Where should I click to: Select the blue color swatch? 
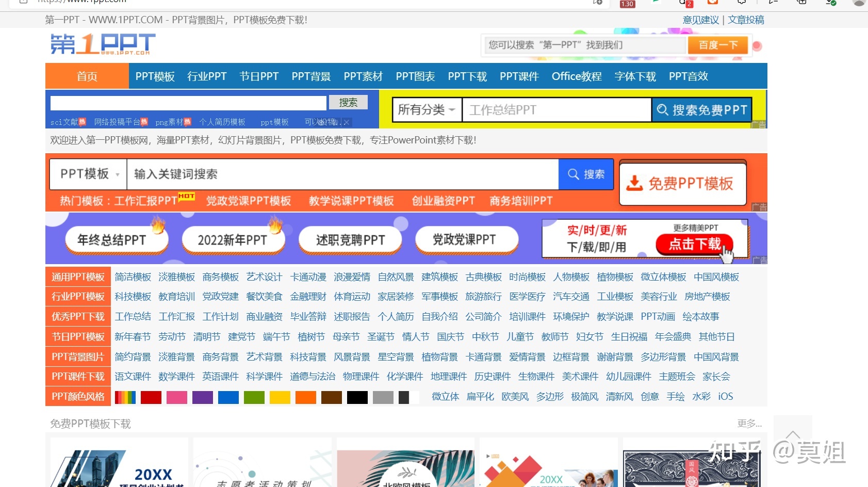coord(228,397)
